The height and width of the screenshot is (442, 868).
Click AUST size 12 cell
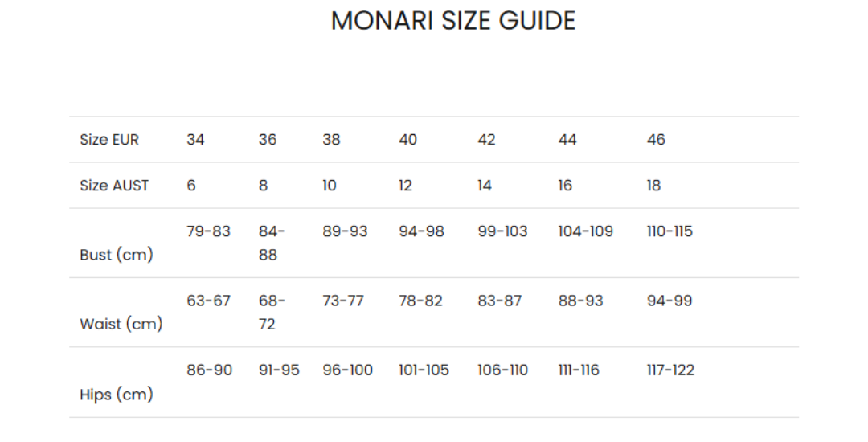[405, 186]
